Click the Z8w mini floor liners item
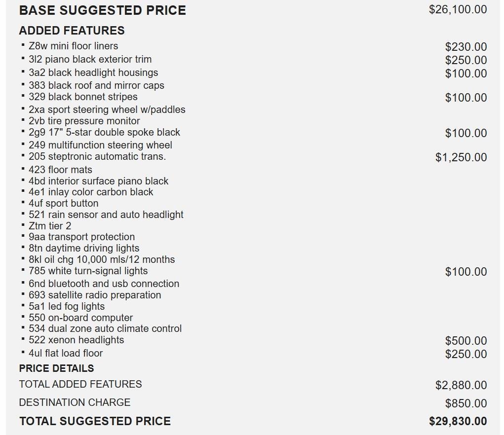The height and width of the screenshot is (435, 504). [x=73, y=46]
